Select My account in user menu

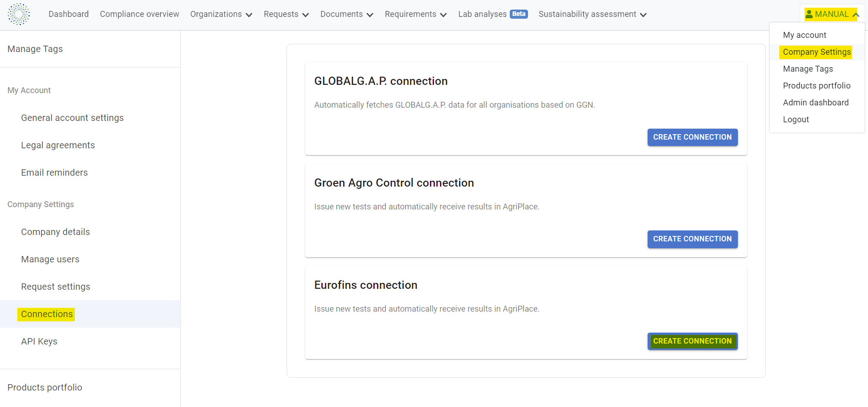805,35
